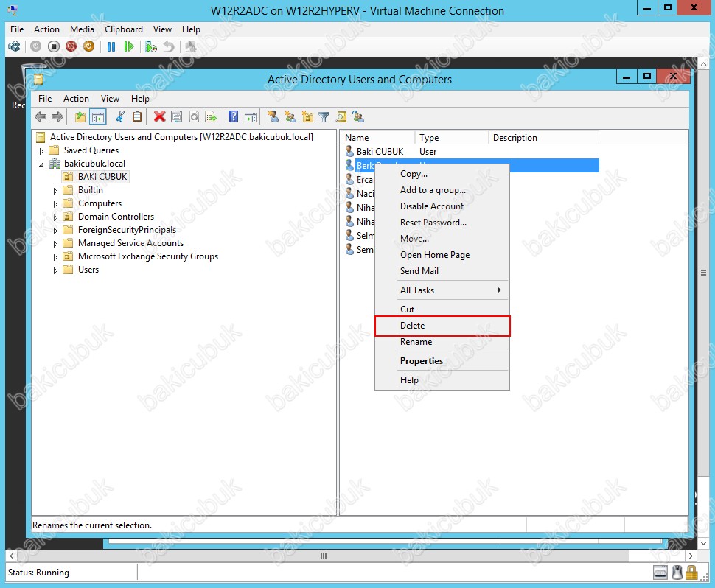This screenshot has width=715, height=588.
Task: Click the Add to Group toolbar icon
Action: [x=358, y=117]
